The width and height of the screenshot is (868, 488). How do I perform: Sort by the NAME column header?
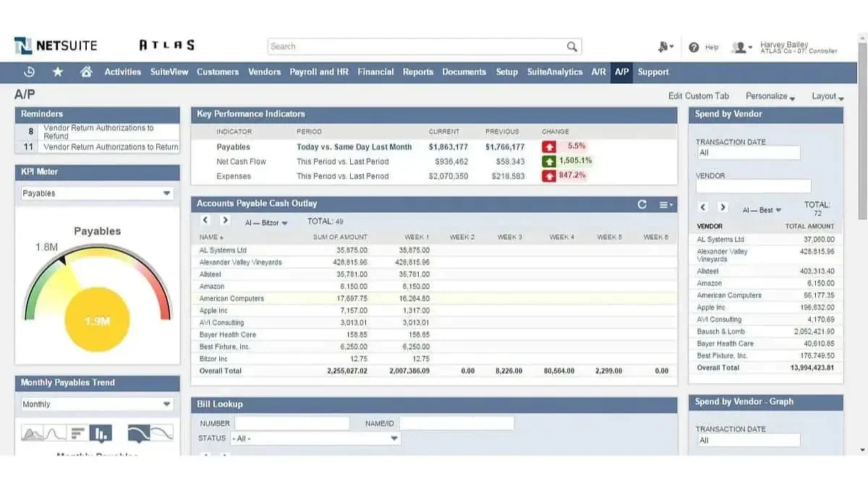point(211,237)
